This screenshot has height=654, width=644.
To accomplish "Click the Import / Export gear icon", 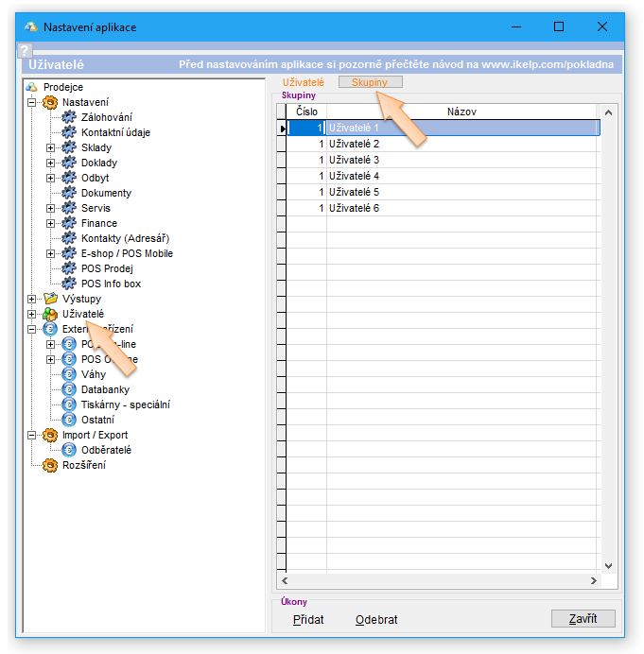I will pos(50,435).
